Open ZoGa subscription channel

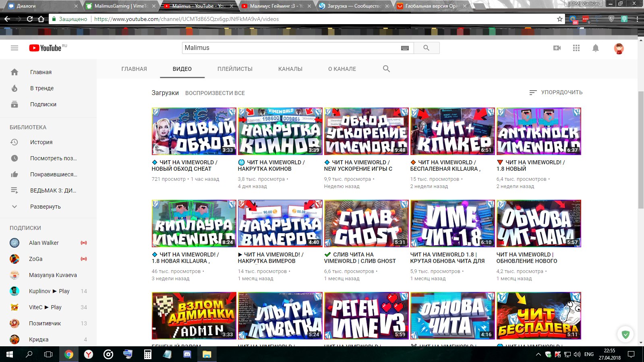coord(48,259)
